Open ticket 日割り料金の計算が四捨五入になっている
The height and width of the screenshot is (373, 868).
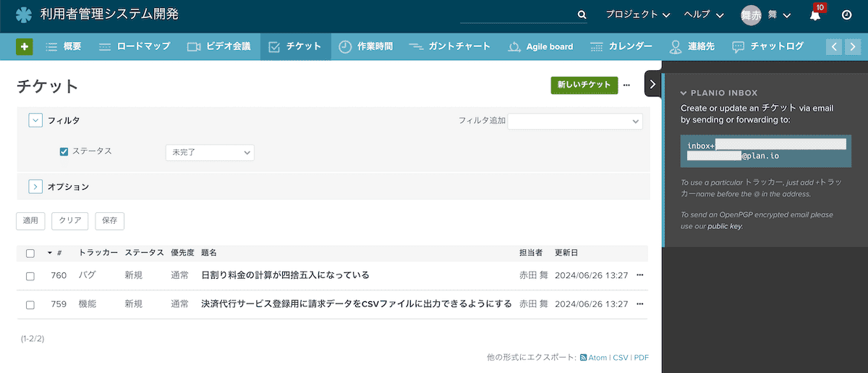pos(285,275)
